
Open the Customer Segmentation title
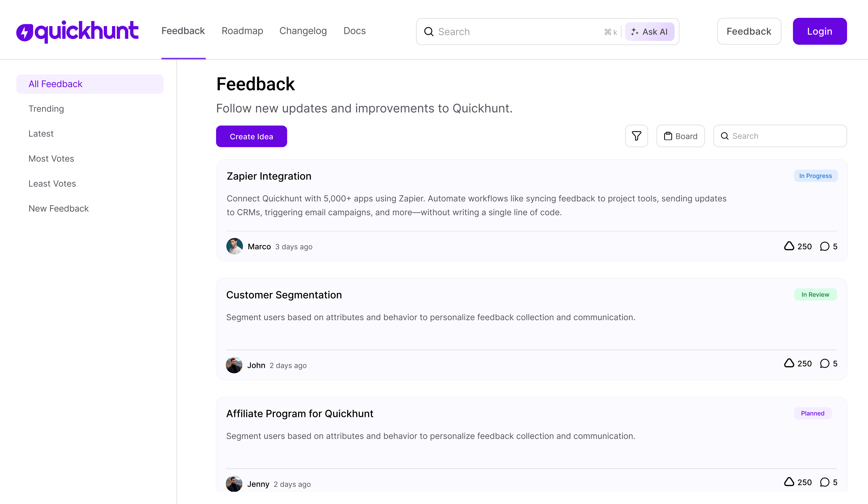point(284,295)
